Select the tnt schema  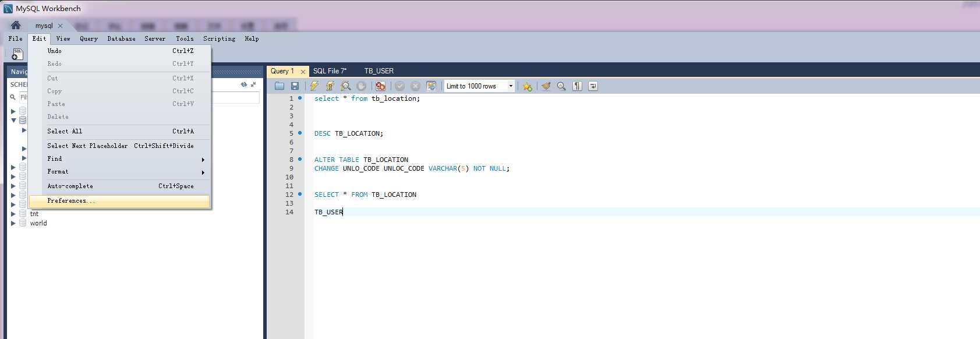tap(34, 214)
